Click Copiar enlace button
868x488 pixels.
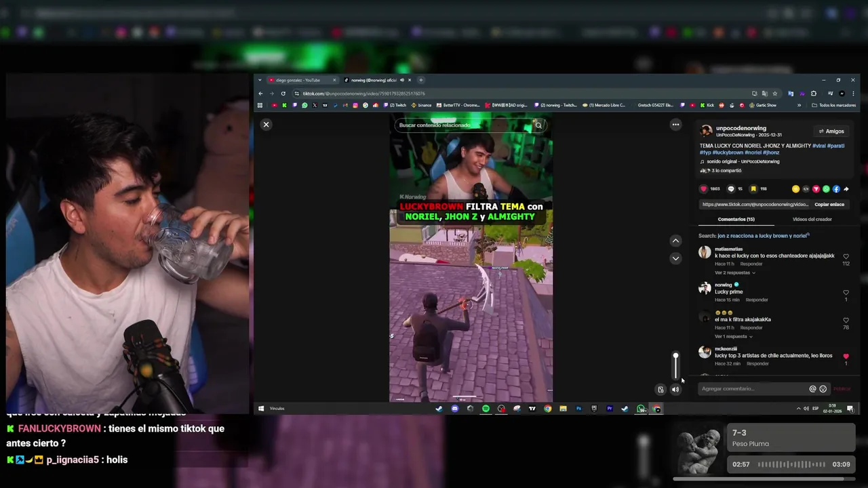tap(829, 204)
